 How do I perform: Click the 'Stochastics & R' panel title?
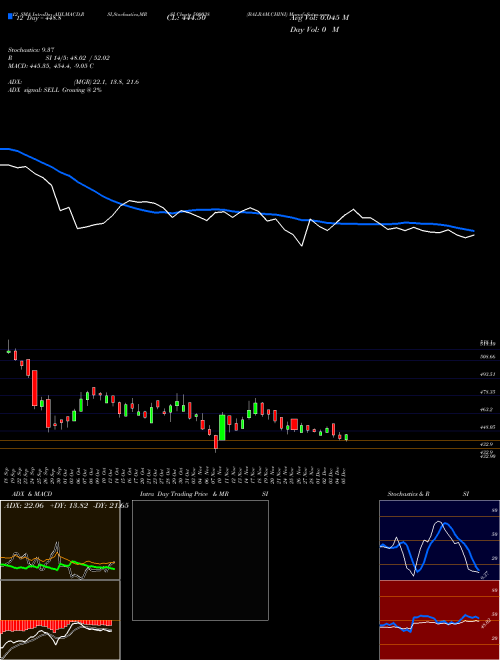tap(409, 494)
